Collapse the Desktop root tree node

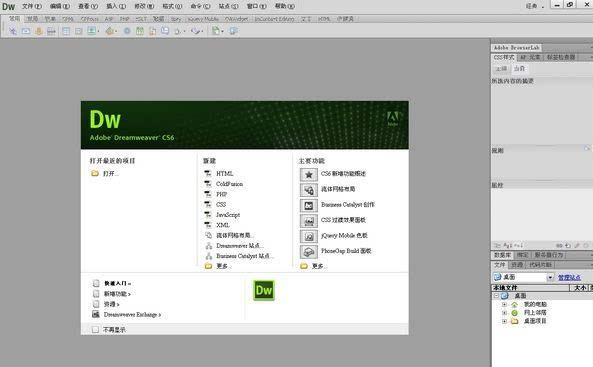(496, 295)
